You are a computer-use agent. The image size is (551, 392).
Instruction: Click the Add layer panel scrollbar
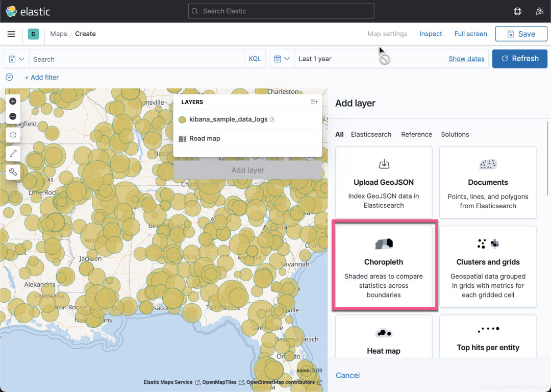pos(547,158)
